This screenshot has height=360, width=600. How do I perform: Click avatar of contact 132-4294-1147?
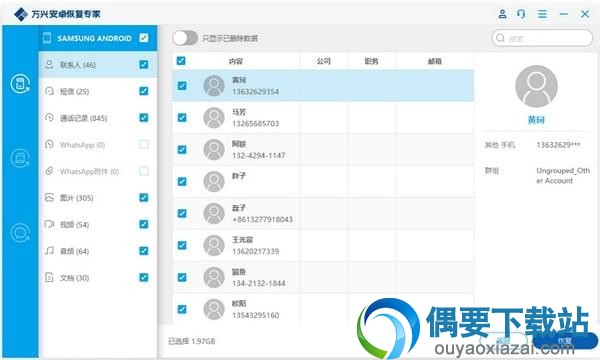[214, 149]
